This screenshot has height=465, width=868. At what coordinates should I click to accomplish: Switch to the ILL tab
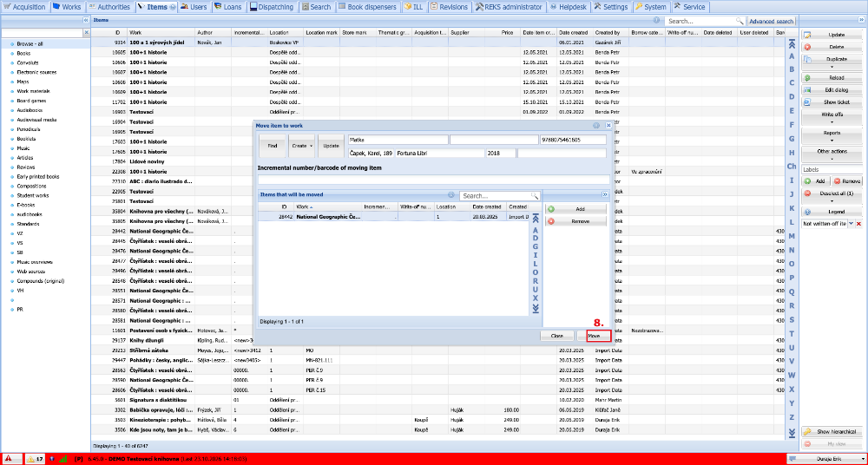click(x=414, y=7)
